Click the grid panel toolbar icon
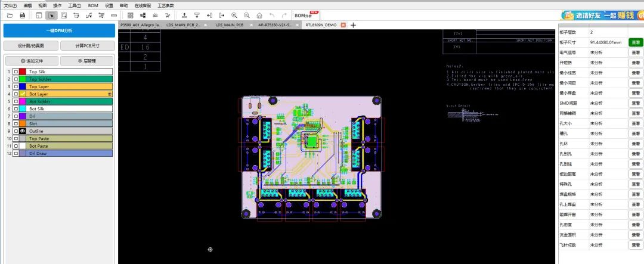This screenshot has width=644, height=264. point(130,15)
